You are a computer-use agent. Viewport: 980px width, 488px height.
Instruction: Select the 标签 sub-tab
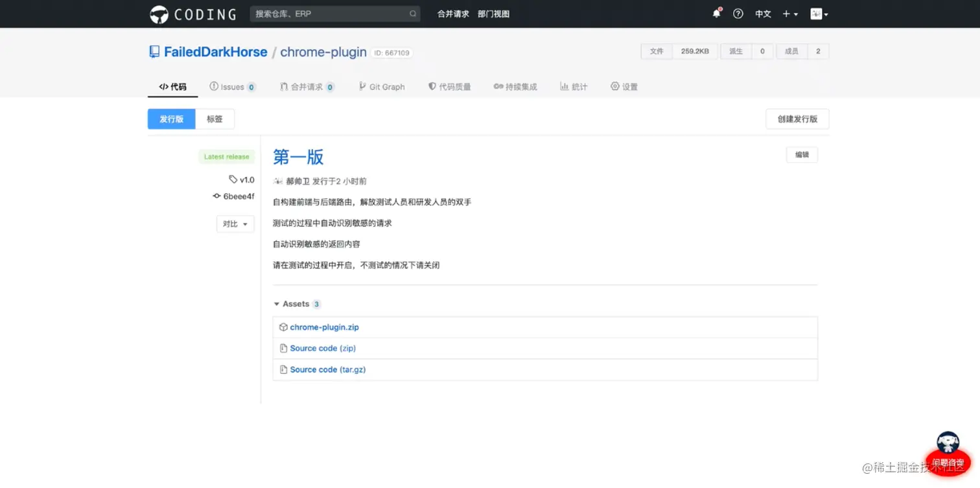pyautogui.click(x=215, y=119)
